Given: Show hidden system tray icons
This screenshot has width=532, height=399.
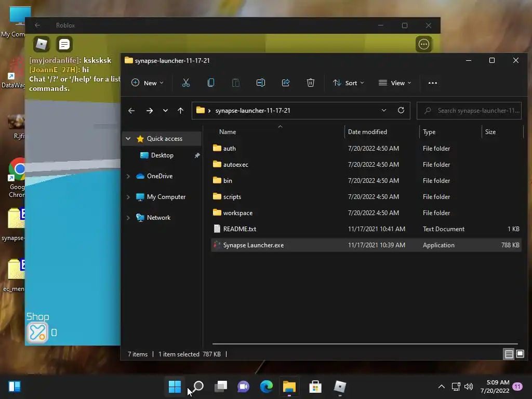Looking at the screenshot, I should [x=442, y=387].
